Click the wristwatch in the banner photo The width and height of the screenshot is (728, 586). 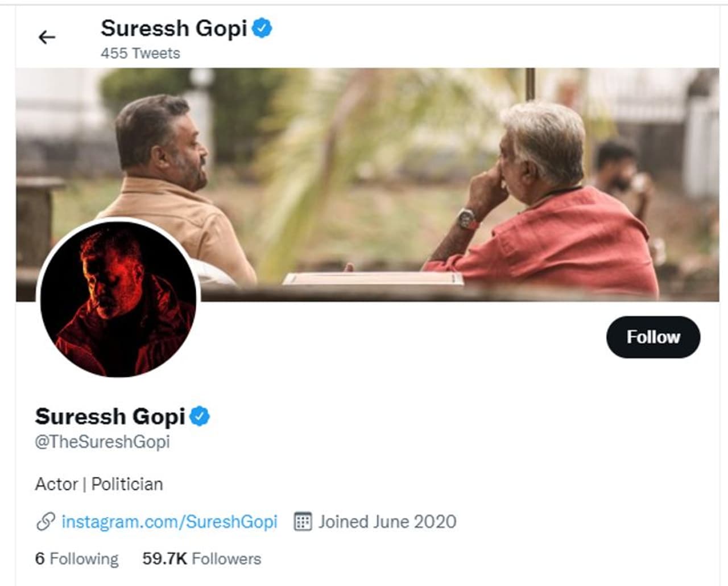pyautogui.click(x=467, y=218)
